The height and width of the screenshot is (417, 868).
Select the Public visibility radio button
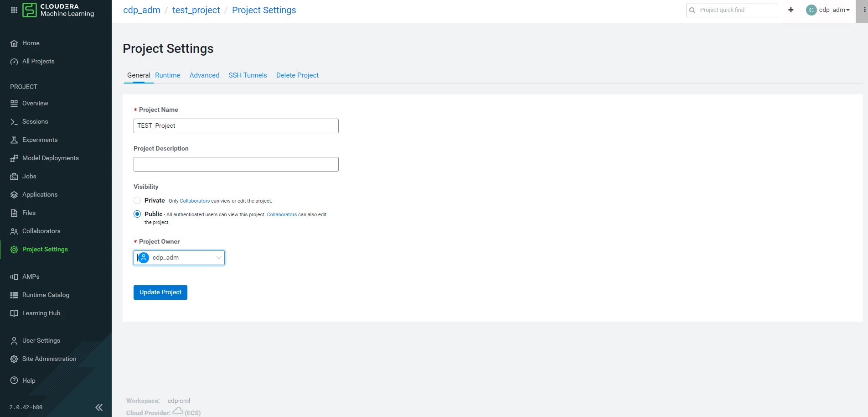coord(137,214)
